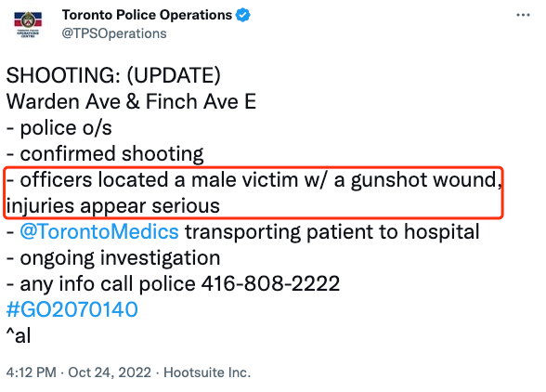Open the three-dot more options menu
546x392 pixels.
(x=523, y=15)
